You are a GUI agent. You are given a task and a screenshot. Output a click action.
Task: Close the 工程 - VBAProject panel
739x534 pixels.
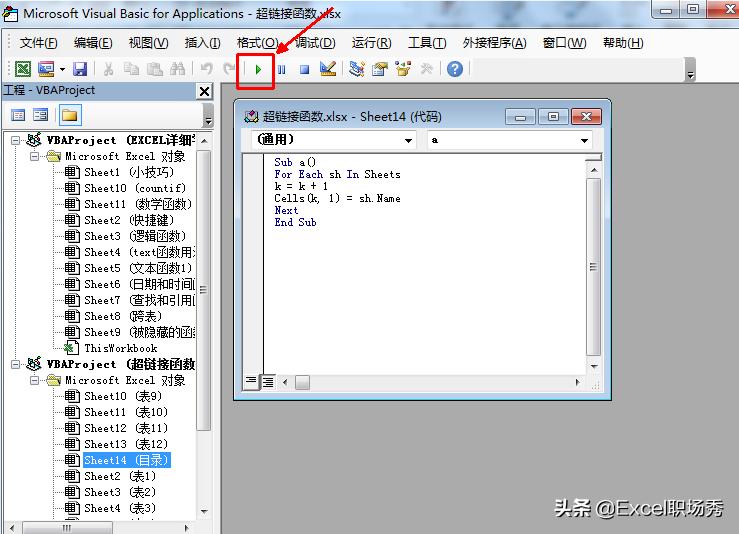point(205,91)
